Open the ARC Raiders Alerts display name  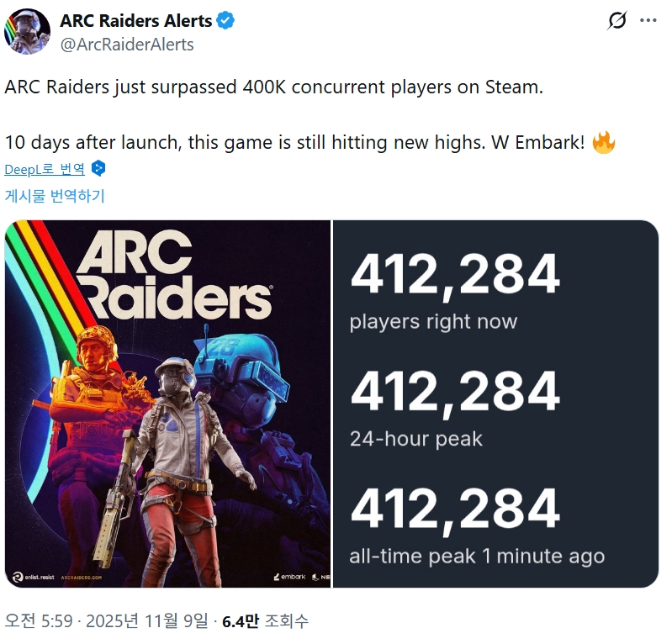(x=135, y=21)
